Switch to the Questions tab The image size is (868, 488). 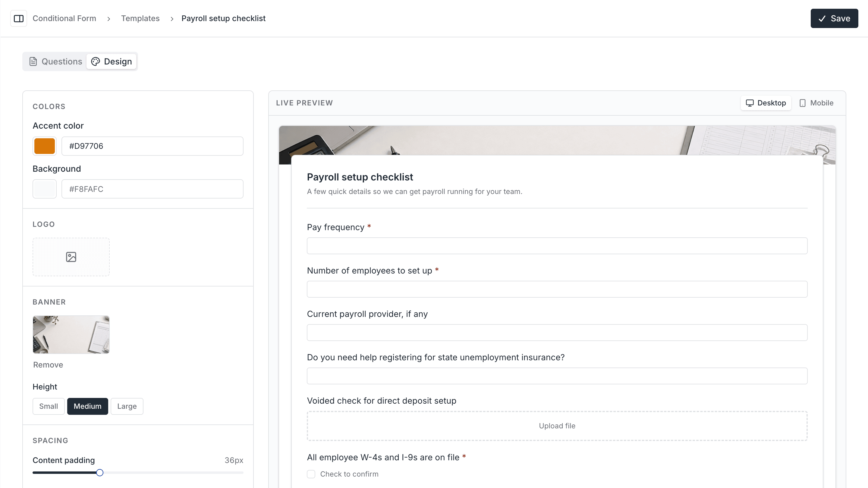click(x=56, y=62)
